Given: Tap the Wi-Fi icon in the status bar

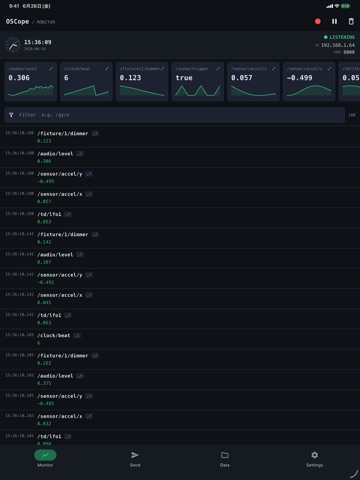Looking at the screenshot, I should [337, 6].
